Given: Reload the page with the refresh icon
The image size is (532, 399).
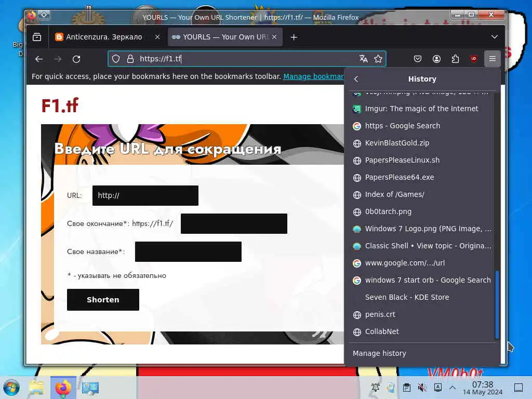Looking at the screenshot, I should [x=76, y=59].
